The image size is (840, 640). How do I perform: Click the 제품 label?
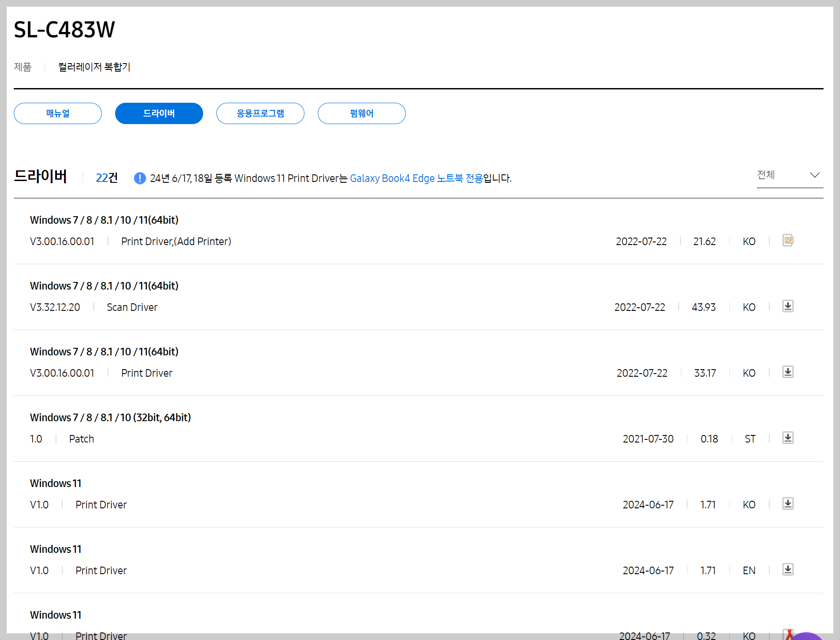[x=23, y=67]
